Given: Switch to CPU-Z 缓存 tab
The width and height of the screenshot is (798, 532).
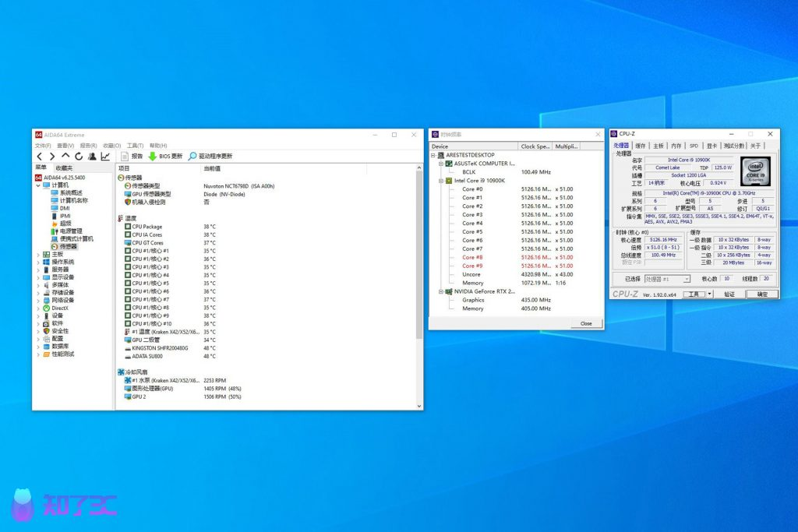Looking at the screenshot, I should tap(641, 146).
